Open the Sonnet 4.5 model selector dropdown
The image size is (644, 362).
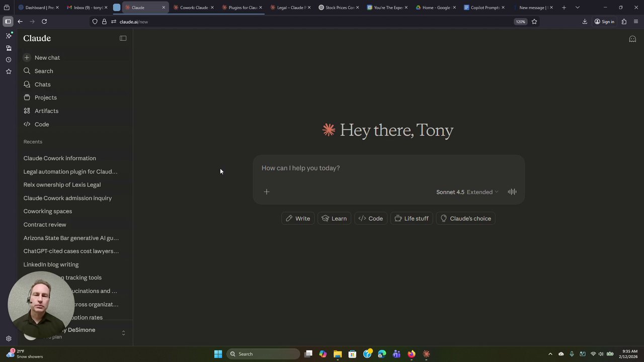pos(467,192)
